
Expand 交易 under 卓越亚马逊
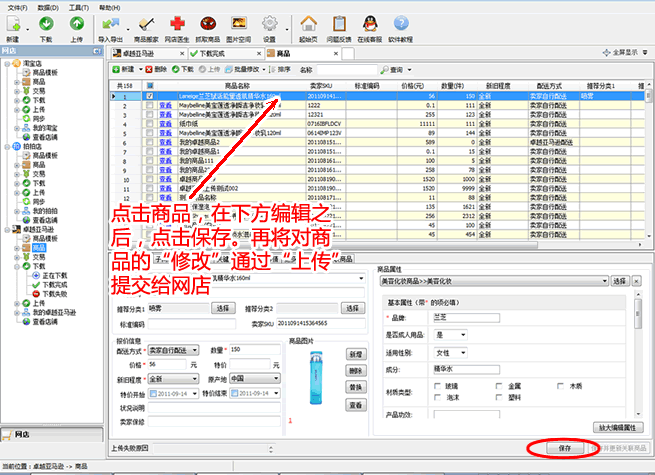(x=17, y=257)
